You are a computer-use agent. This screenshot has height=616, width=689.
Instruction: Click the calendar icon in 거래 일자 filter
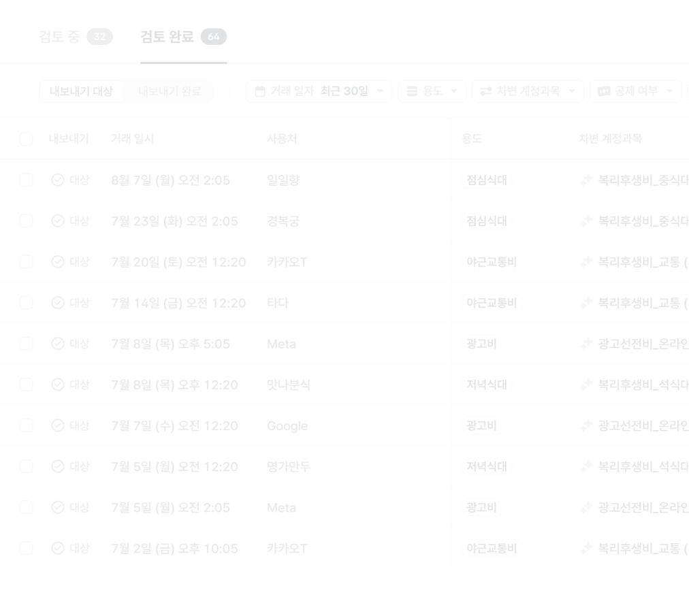click(x=259, y=91)
